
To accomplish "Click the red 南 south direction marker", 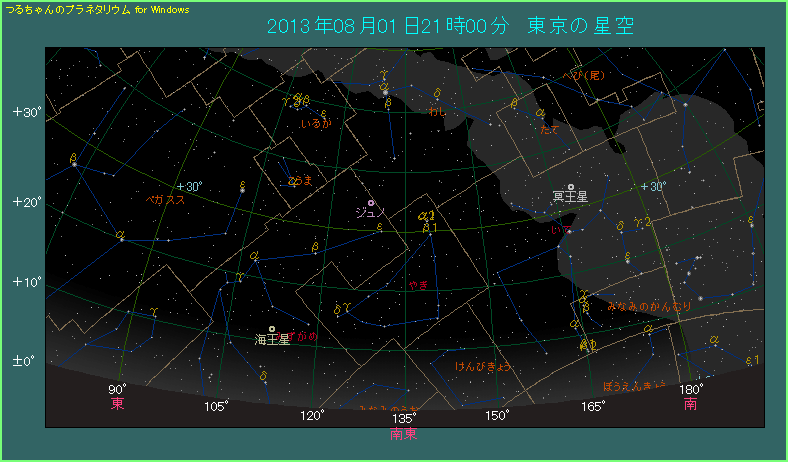I will click(x=690, y=404).
